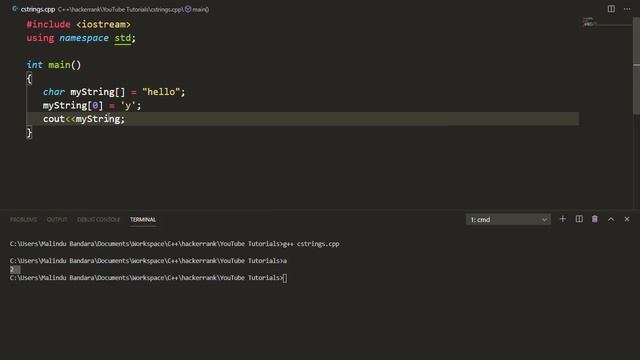
Task: Click the minimap code preview
Action: [589, 21]
